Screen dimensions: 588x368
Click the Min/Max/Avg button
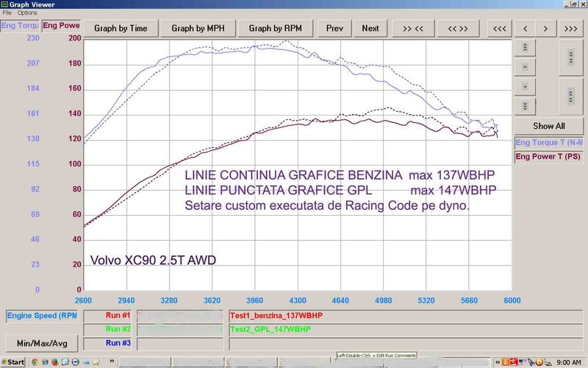tap(42, 344)
